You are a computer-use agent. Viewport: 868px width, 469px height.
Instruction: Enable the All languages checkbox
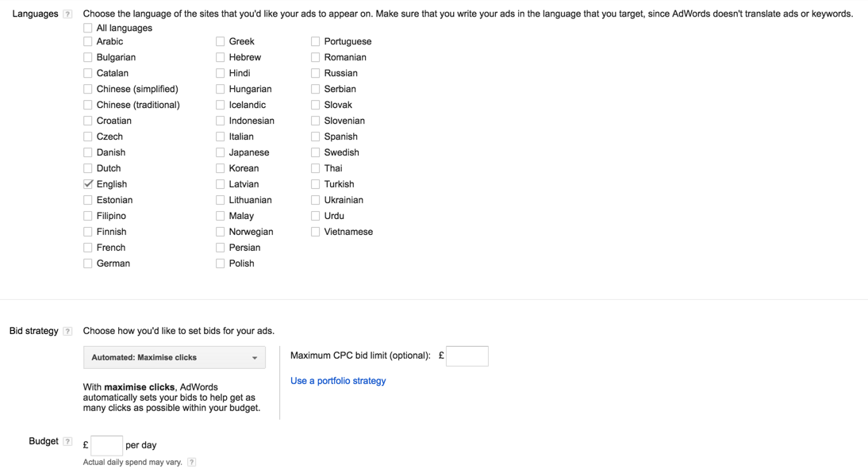pyautogui.click(x=88, y=28)
